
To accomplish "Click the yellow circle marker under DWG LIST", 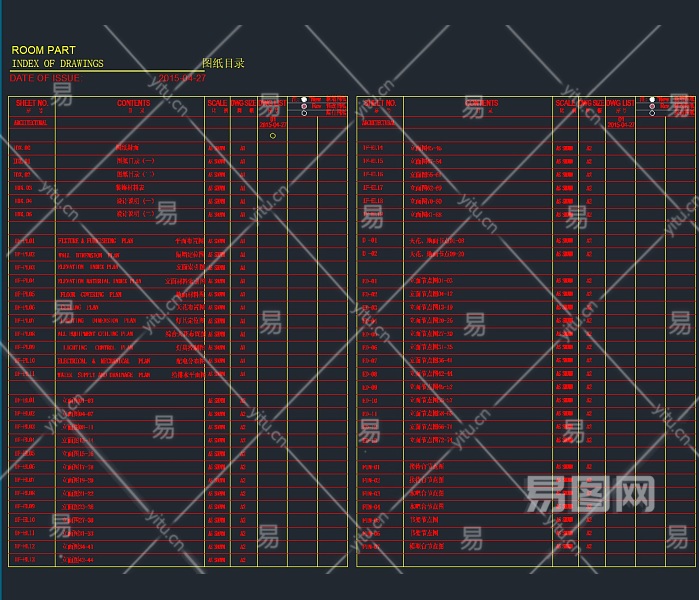I will [273, 135].
